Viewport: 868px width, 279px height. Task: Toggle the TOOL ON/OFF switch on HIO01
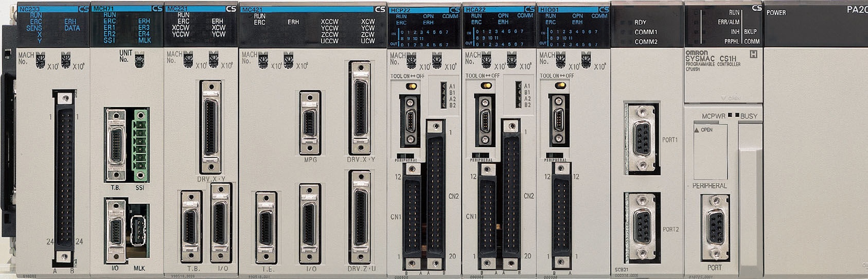[x=558, y=85]
